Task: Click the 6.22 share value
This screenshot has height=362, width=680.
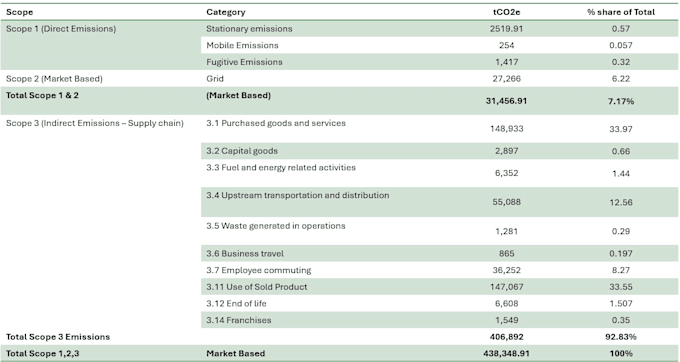Action: pos(621,78)
